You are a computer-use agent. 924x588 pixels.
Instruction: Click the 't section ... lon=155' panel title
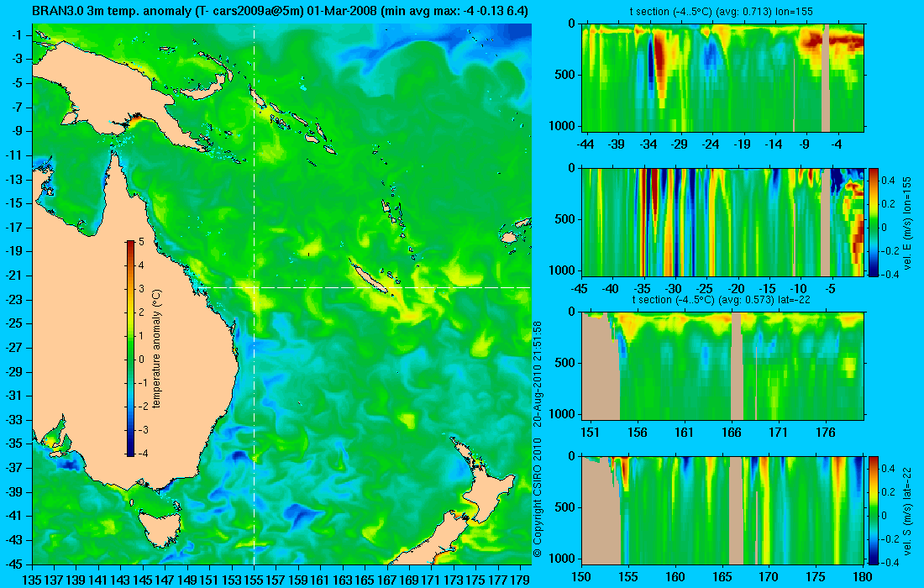click(723, 12)
